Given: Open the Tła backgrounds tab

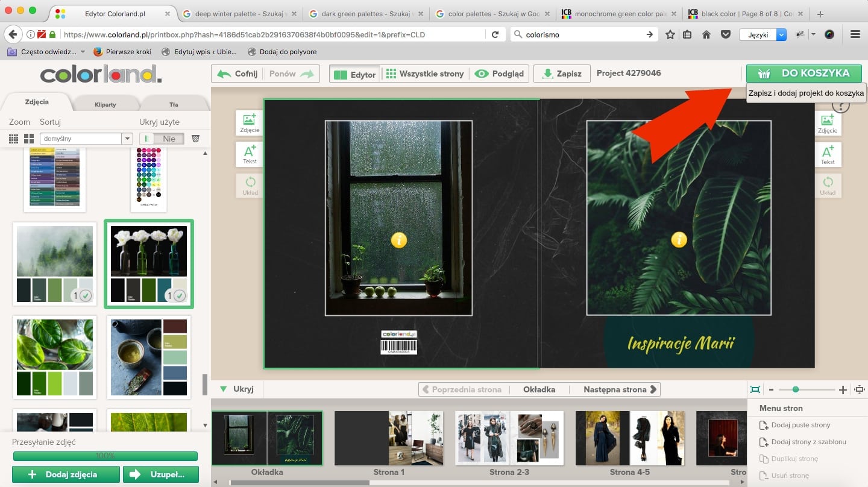Looking at the screenshot, I should pyautogui.click(x=174, y=104).
